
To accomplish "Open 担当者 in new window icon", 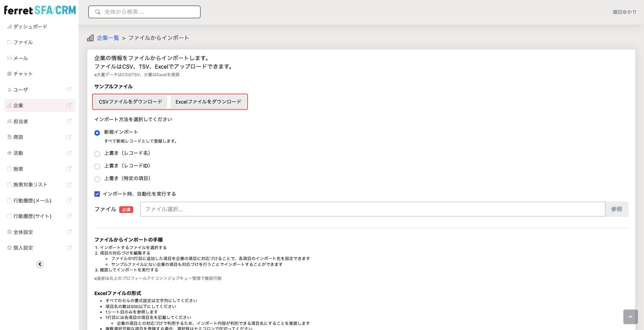I will [x=69, y=121].
